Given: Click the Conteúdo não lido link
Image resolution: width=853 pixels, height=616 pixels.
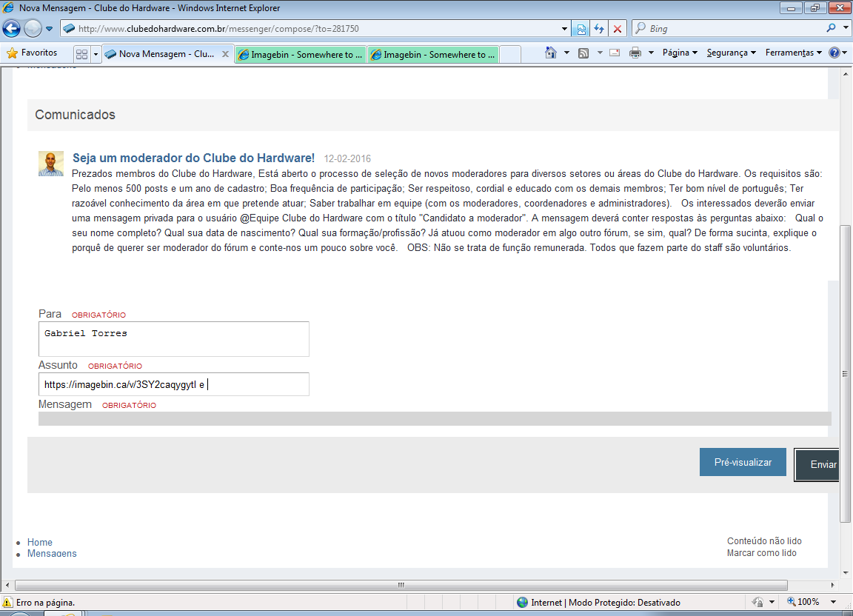Looking at the screenshot, I should coord(764,541).
